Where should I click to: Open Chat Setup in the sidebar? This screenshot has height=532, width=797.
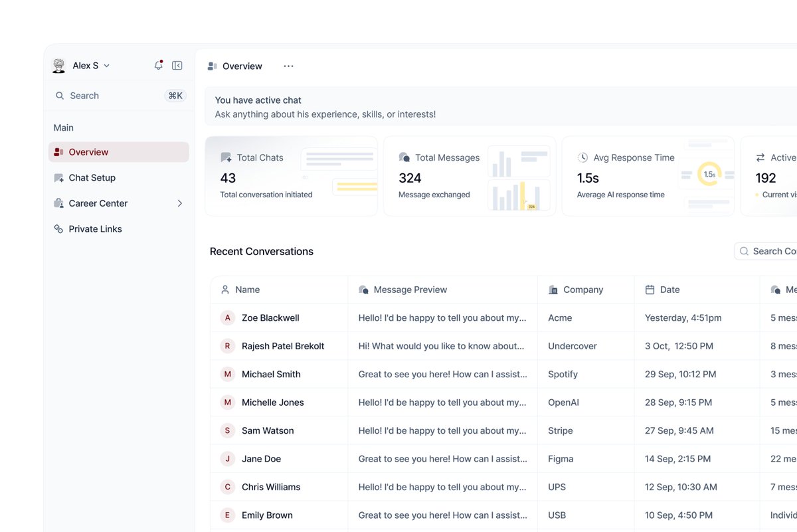[x=119, y=177]
